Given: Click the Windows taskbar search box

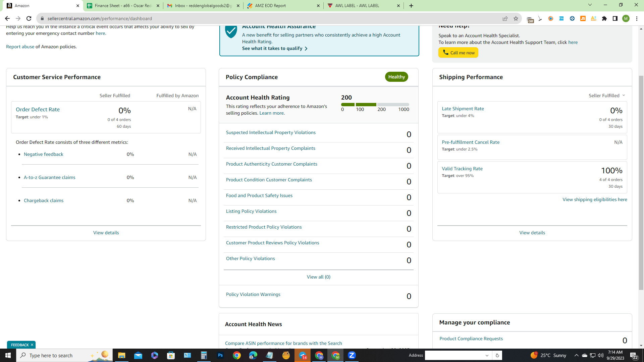Looking at the screenshot, I should coord(64,355).
